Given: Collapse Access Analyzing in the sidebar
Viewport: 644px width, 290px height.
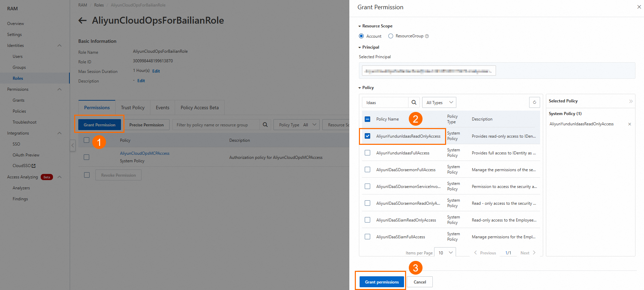Looking at the screenshot, I should [x=59, y=177].
